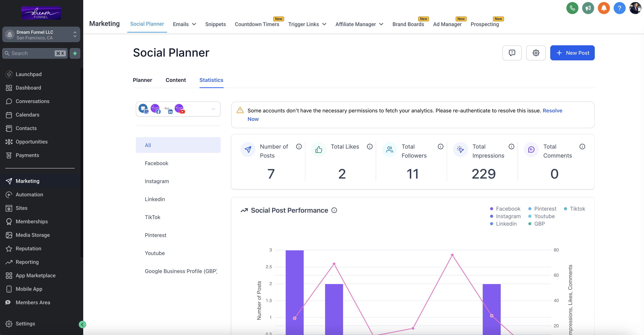Click info icon next to Total Likes

pos(370,147)
